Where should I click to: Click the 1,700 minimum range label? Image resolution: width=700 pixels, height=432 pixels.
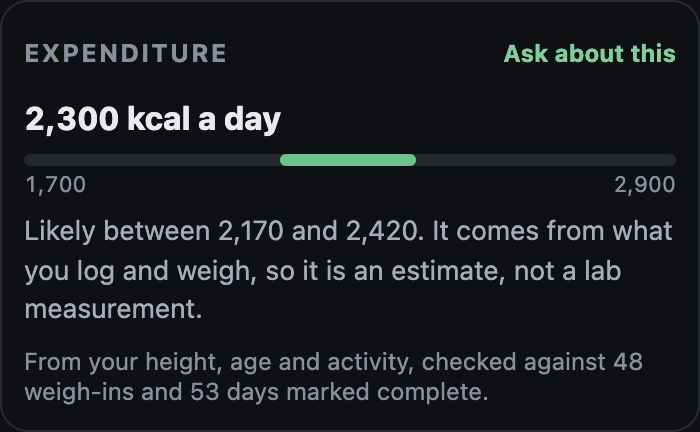click(55, 185)
